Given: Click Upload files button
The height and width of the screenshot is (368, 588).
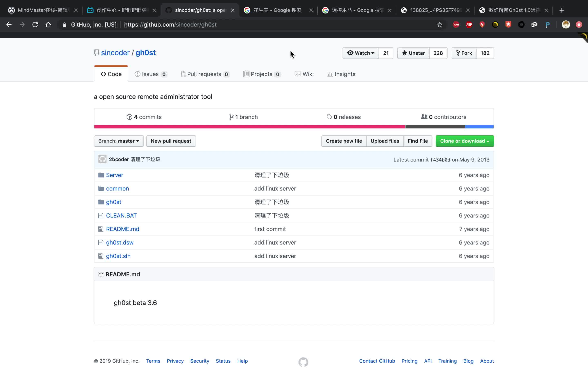Looking at the screenshot, I should pyautogui.click(x=385, y=141).
